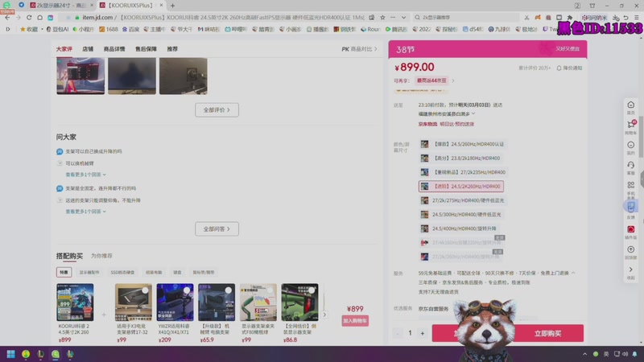Jump back to top with up-arrow icon
The image size is (644, 362).
(630, 249)
